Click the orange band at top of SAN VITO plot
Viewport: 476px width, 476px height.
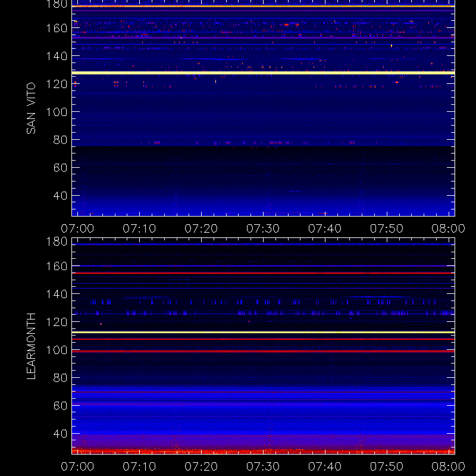(x=263, y=6)
